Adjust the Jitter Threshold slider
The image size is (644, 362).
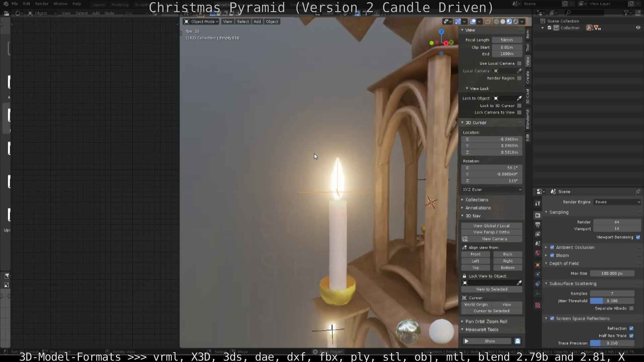pyautogui.click(x=612, y=301)
